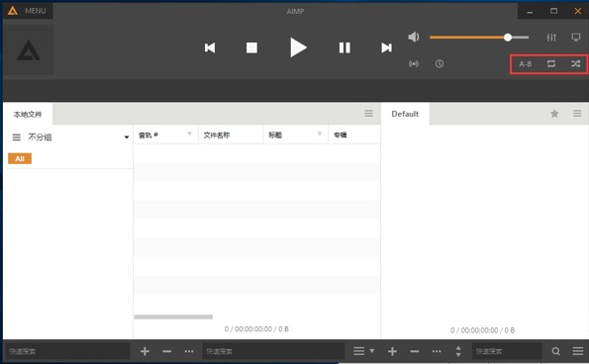Remove items with the library minus button
Viewport: 589px width, 364px height.
(x=167, y=351)
